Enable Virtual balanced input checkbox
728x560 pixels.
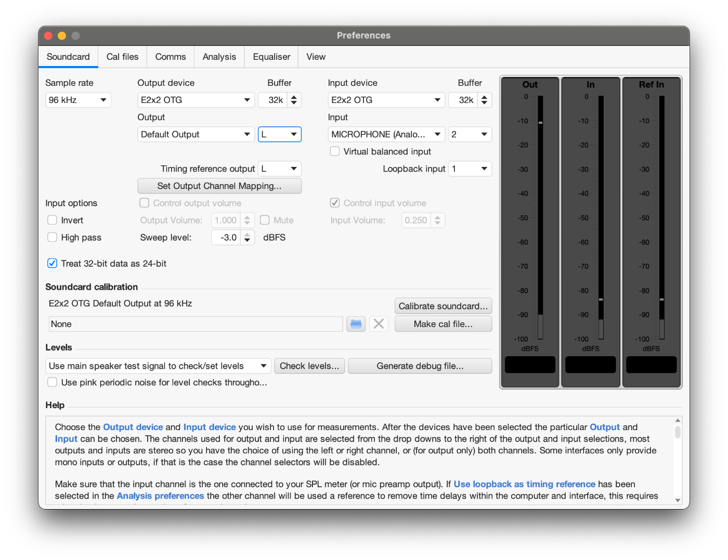click(x=335, y=151)
